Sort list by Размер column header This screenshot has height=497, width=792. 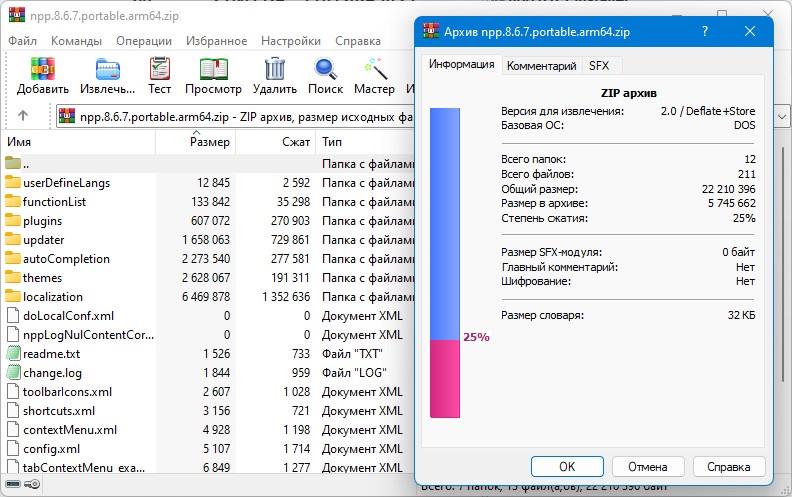[195, 142]
